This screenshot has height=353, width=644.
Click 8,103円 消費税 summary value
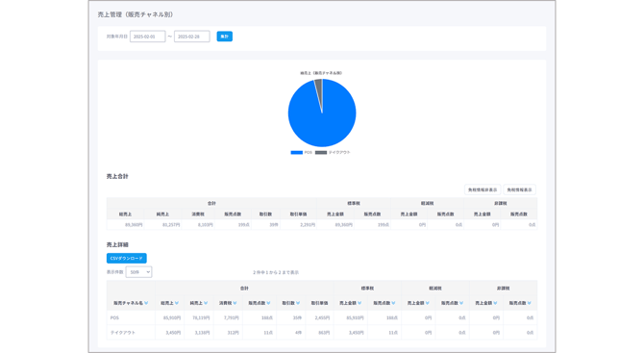pyautogui.click(x=206, y=225)
